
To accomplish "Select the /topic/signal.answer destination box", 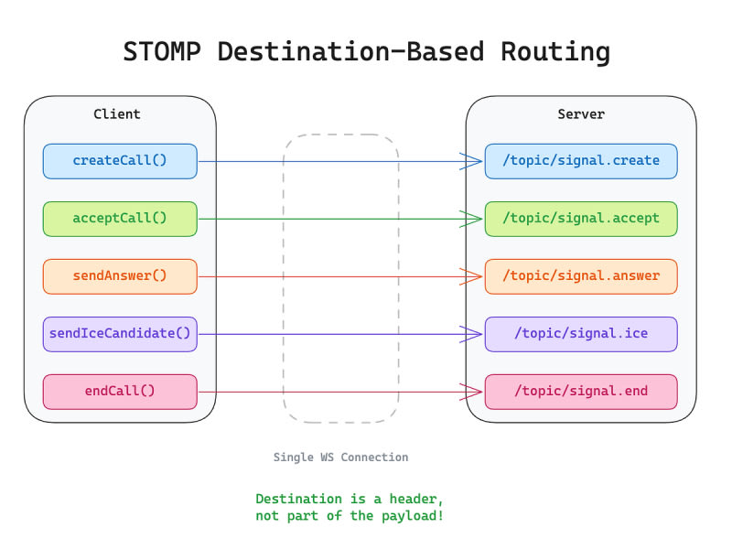I will point(581,276).
